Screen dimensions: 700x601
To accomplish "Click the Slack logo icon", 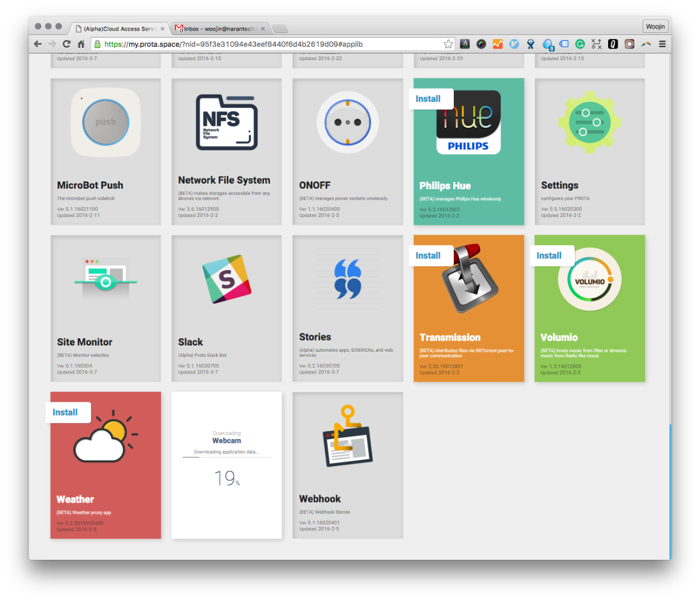I will pos(227,279).
